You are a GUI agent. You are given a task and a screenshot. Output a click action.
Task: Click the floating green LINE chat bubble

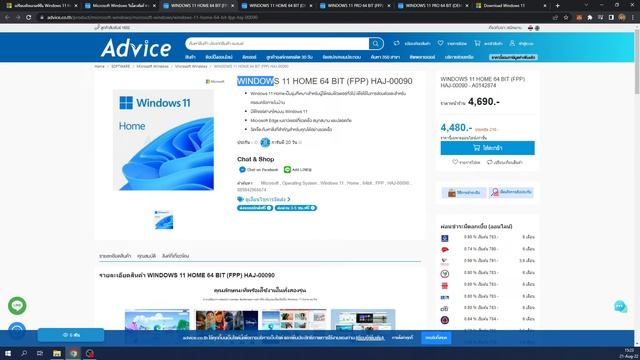[17, 305]
